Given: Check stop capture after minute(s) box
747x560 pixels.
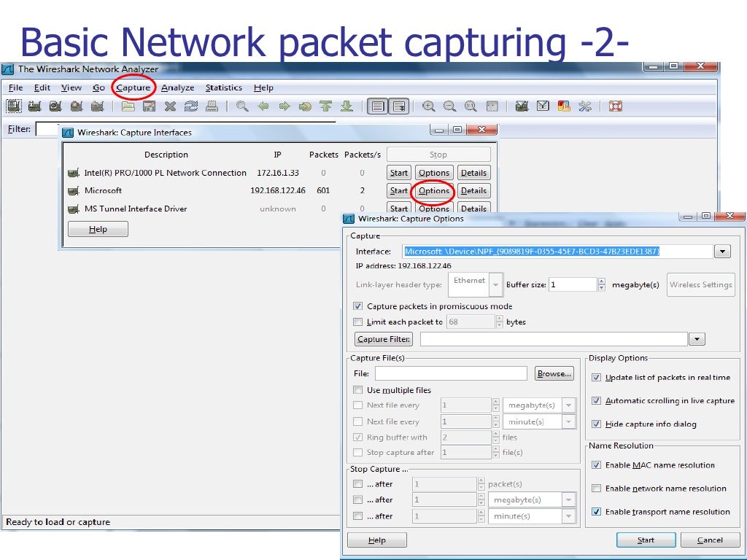Looking at the screenshot, I should coord(357,516).
